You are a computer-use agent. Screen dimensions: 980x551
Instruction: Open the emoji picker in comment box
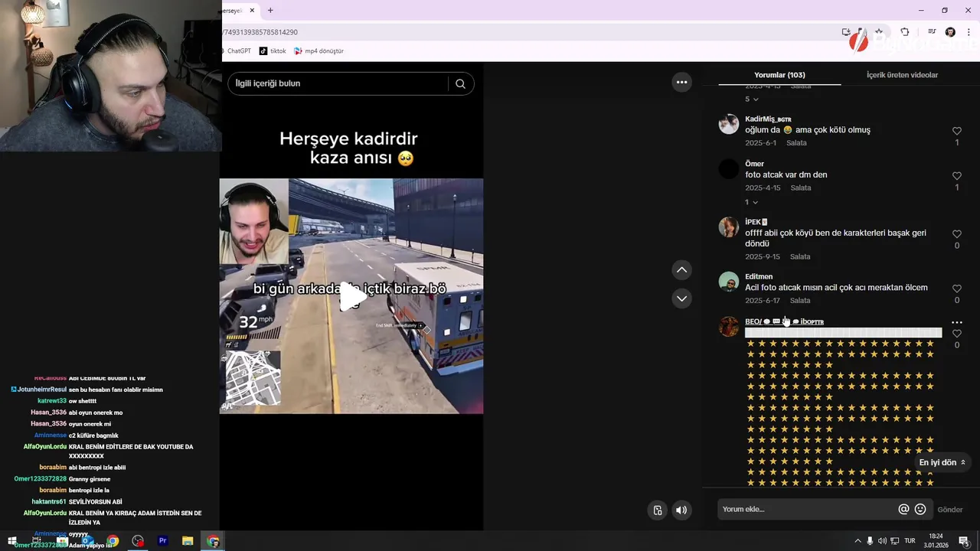point(920,509)
